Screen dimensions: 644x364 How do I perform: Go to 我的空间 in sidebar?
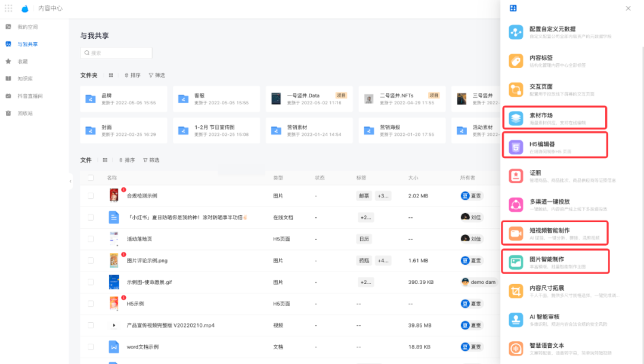click(x=27, y=27)
